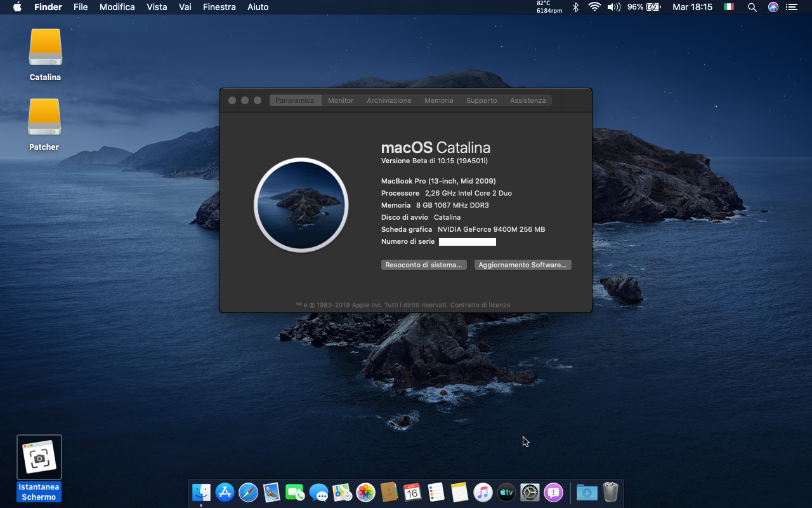Open the Aiuto menu
Screen dimensions: 812x508
point(258,7)
